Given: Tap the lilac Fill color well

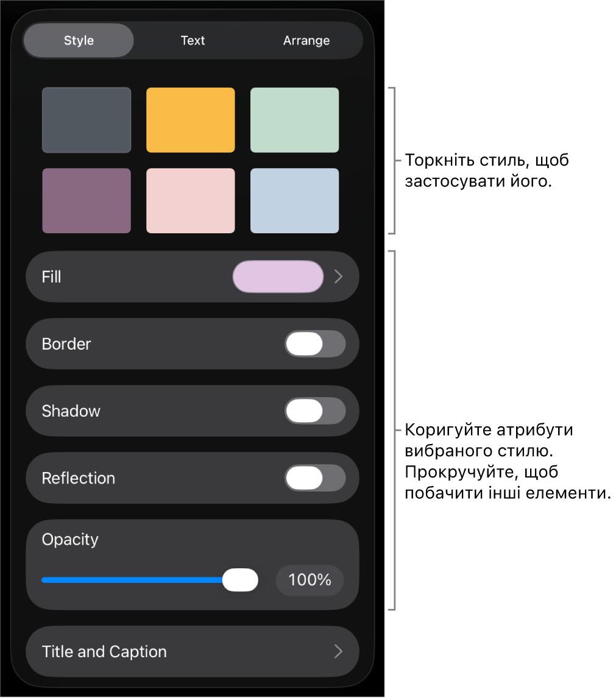Looking at the screenshot, I should [x=278, y=277].
